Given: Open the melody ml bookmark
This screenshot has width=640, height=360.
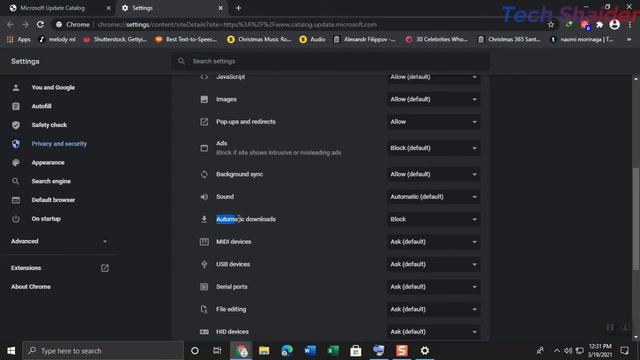Looking at the screenshot, I should 57,39.
